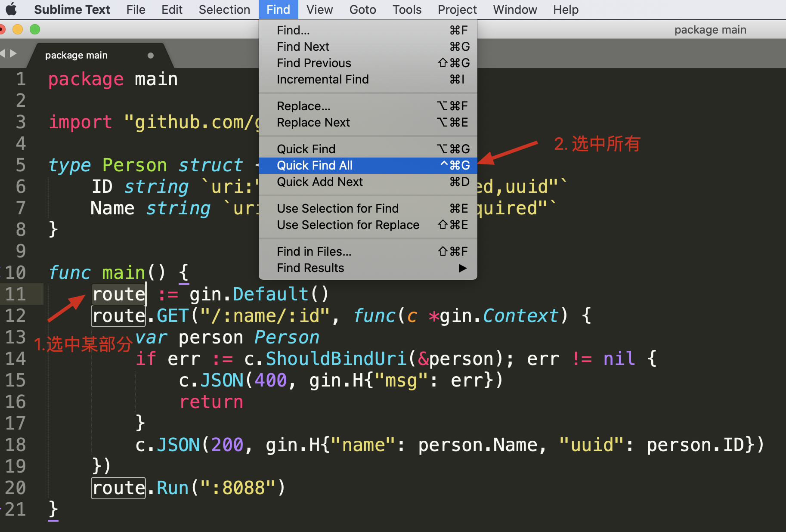
Task: Open the Project menu
Action: click(457, 9)
